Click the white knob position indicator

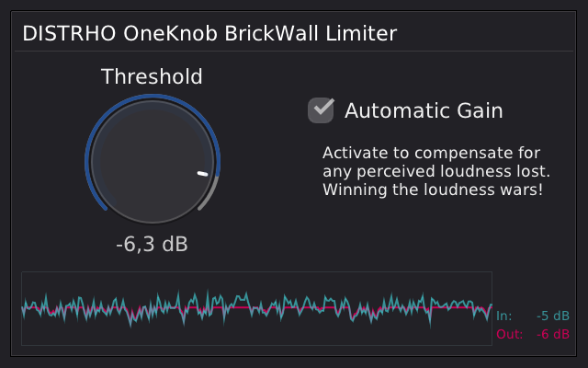click(x=202, y=174)
